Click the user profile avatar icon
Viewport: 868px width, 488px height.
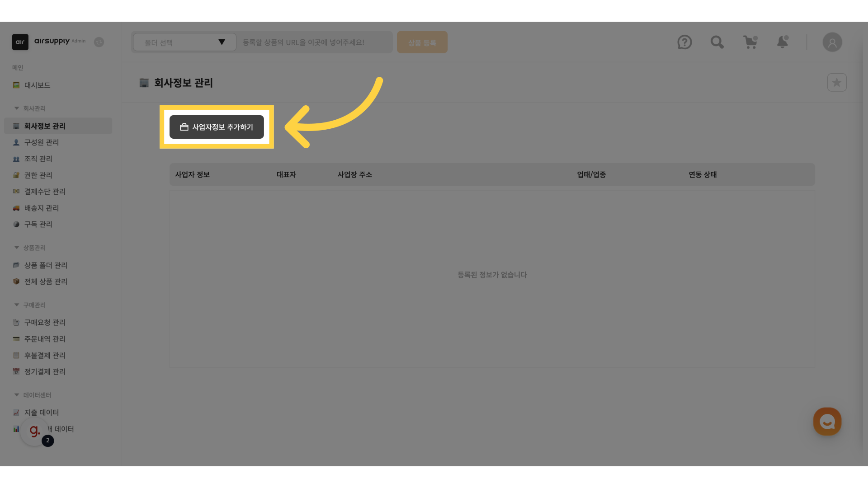click(832, 42)
